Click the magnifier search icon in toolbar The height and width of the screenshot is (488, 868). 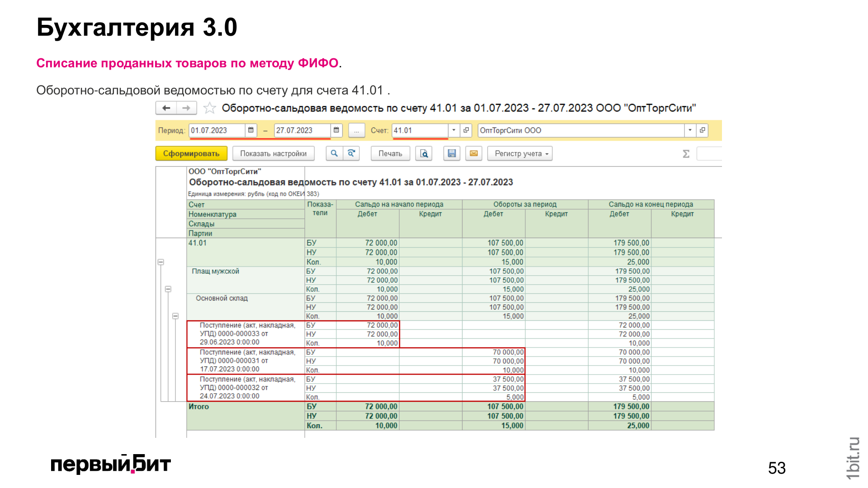pyautogui.click(x=334, y=154)
